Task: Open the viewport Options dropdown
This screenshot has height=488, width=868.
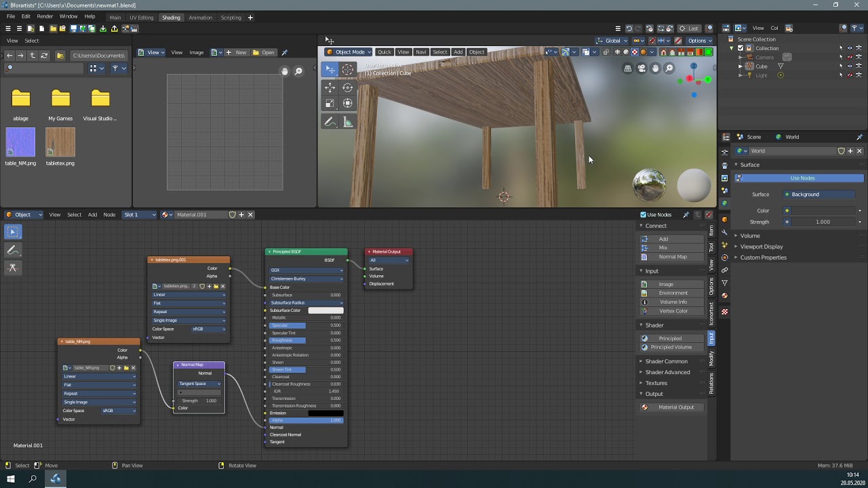Action: (700, 41)
